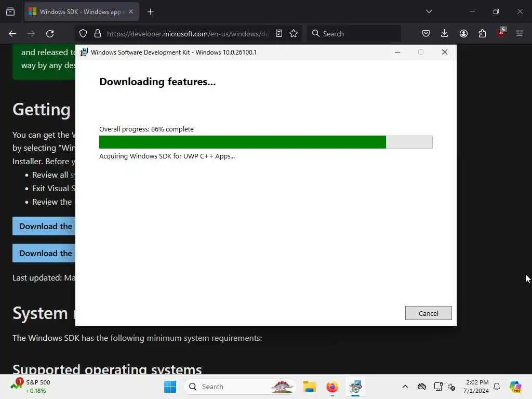Click first Download the button on webpage
Screen dimensions: 532x399
[44, 226]
